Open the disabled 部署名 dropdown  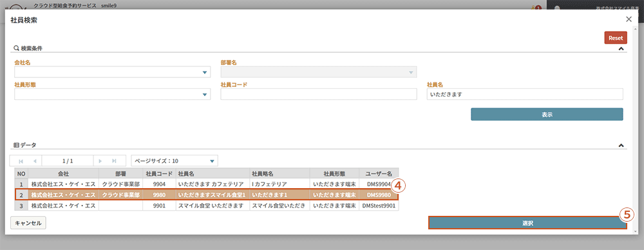pos(319,72)
